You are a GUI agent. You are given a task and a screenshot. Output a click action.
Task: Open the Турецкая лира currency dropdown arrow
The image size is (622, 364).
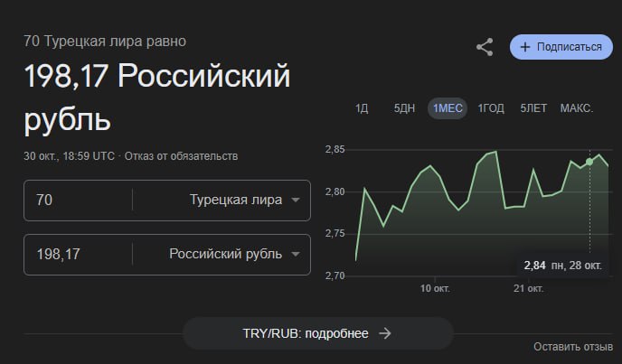(x=296, y=200)
